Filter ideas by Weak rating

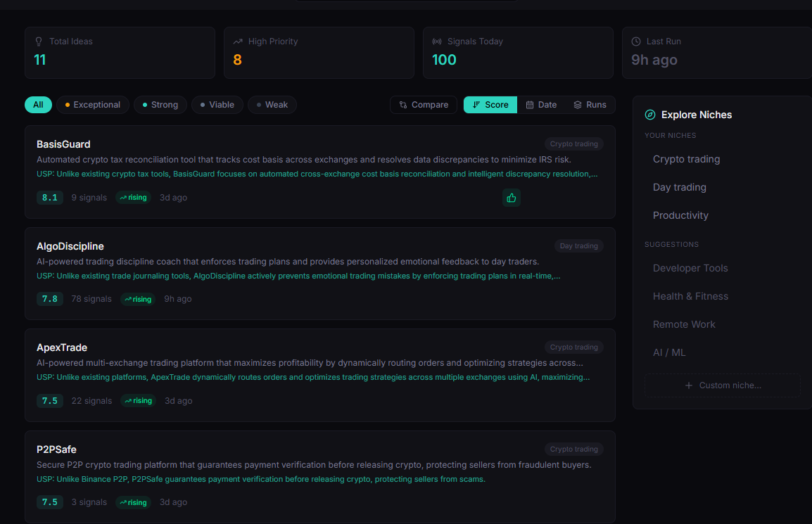(272, 105)
